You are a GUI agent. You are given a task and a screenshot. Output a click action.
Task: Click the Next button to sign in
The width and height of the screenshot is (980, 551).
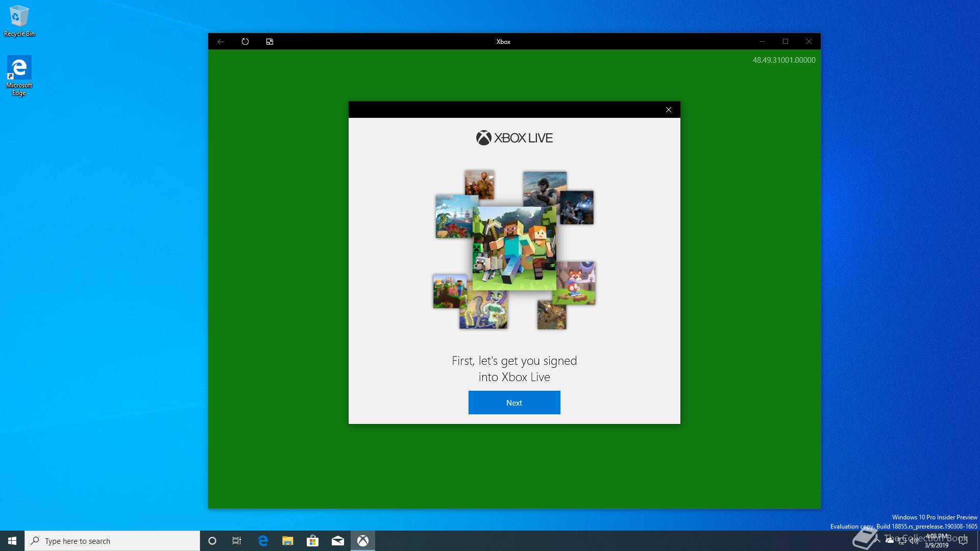click(x=514, y=403)
